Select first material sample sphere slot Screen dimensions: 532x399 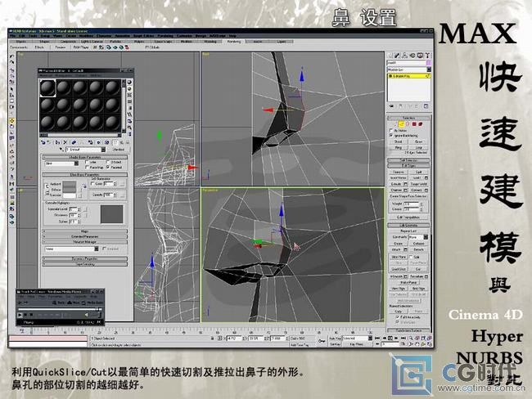click(x=47, y=88)
